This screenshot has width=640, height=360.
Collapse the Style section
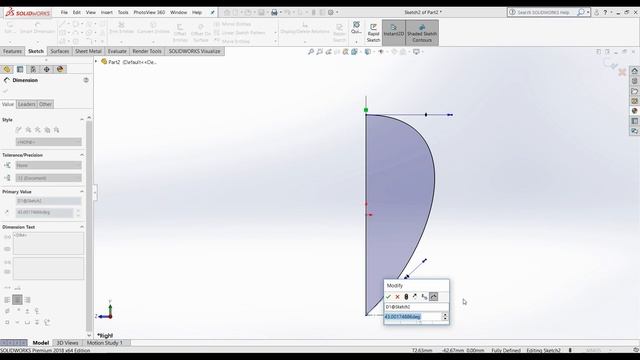pos(82,120)
